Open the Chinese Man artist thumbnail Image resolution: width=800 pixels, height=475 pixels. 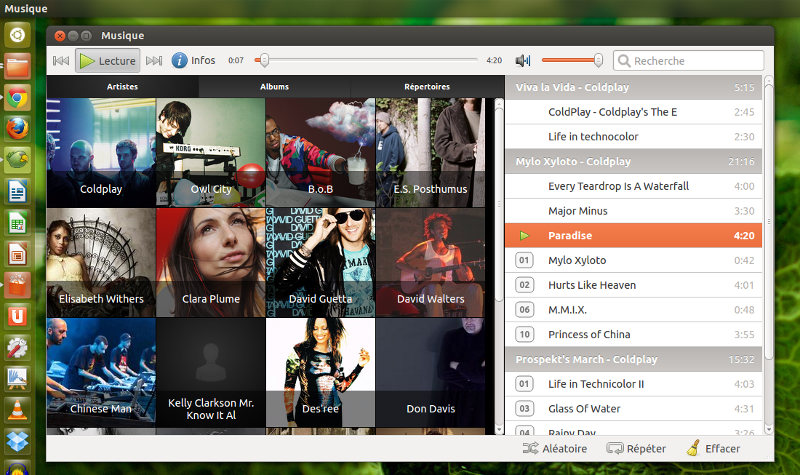(x=101, y=372)
